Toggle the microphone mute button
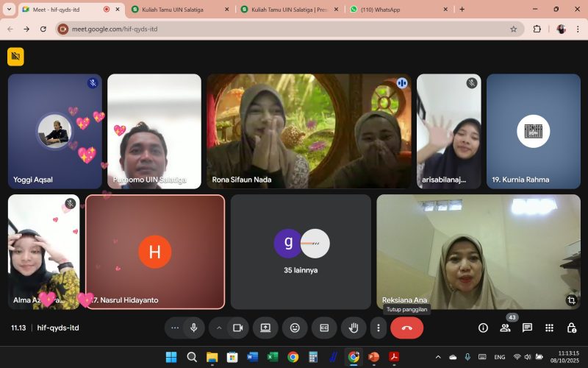 click(x=194, y=328)
